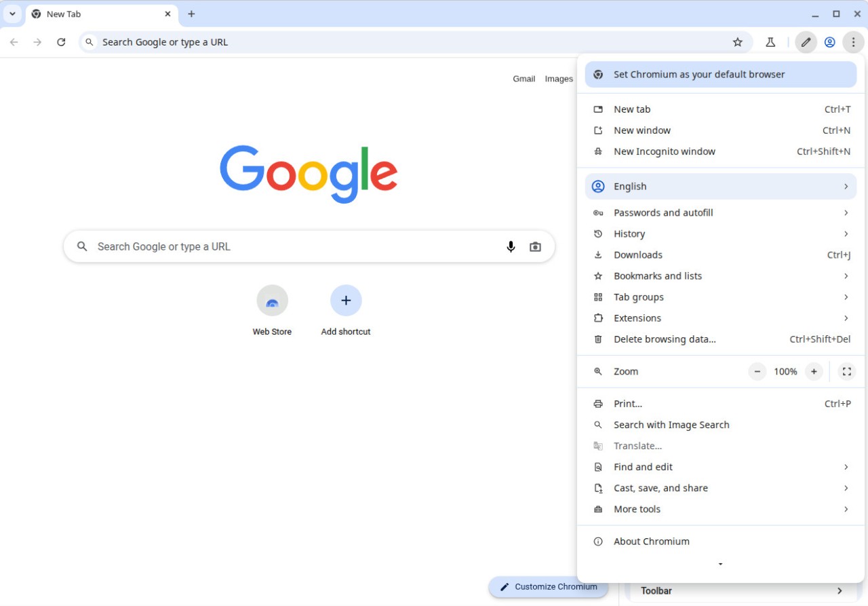Screen dimensions: 868x606
Task: Search by image using the camera icon
Action: point(535,246)
